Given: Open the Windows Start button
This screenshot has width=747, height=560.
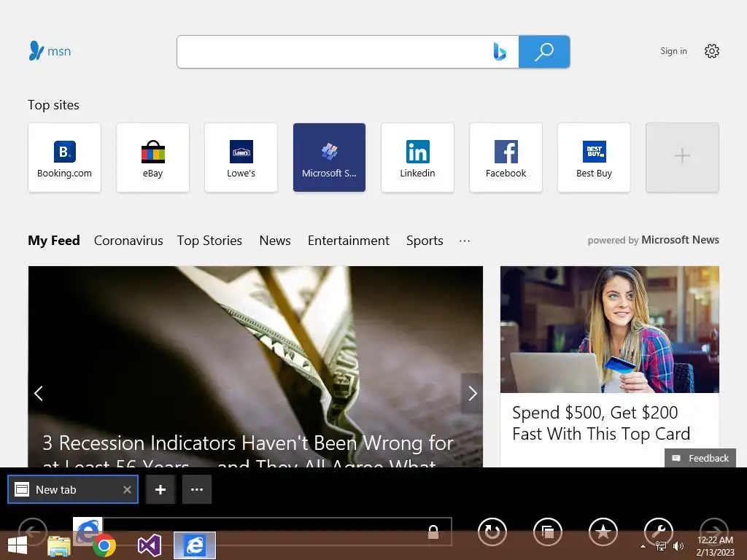Looking at the screenshot, I should click(18, 545).
